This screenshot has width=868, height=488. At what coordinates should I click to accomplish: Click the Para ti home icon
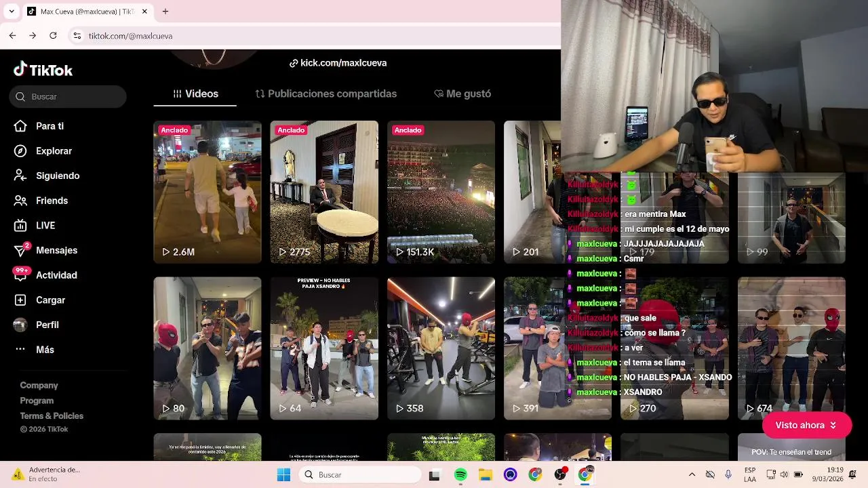pyautogui.click(x=20, y=126)
